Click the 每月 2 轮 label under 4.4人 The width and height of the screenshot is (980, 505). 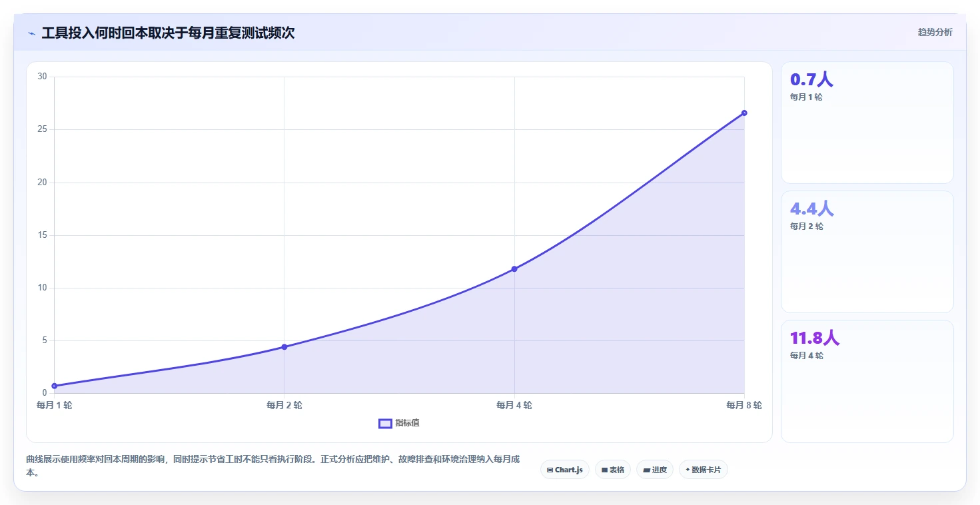[806, 227]
